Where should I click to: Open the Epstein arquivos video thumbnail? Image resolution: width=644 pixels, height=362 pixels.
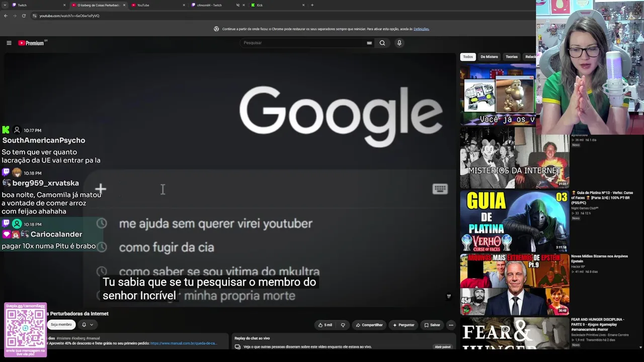[x=514, y=284]
